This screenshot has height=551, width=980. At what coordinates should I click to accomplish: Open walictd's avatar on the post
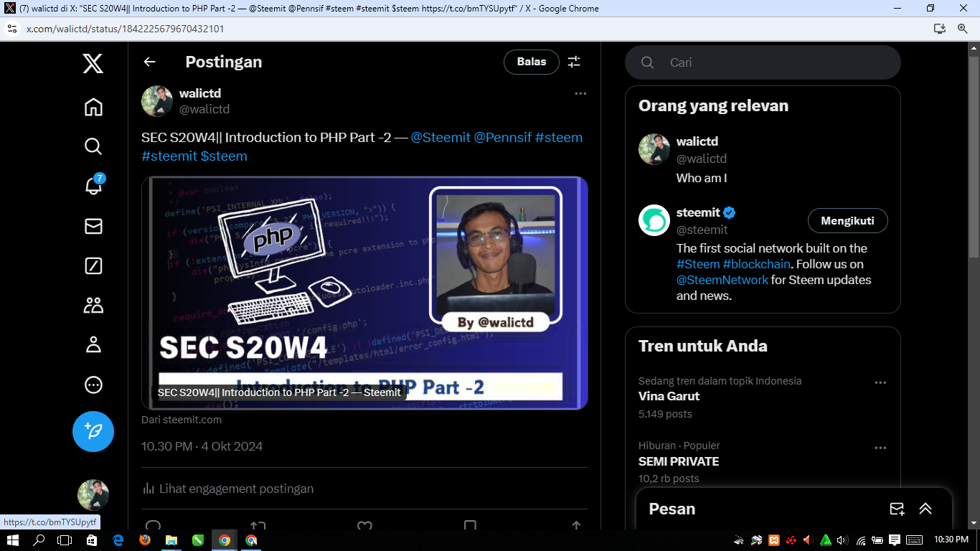pos(157,101)
